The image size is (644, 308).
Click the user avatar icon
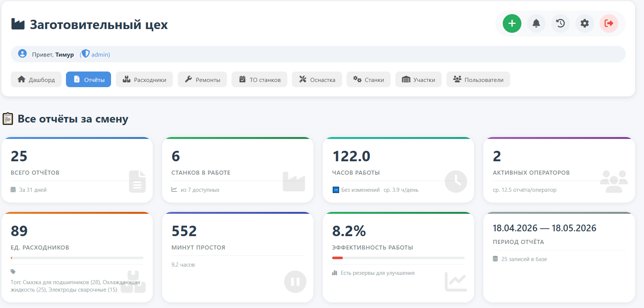pyautogui.click(x=22, y=54)
